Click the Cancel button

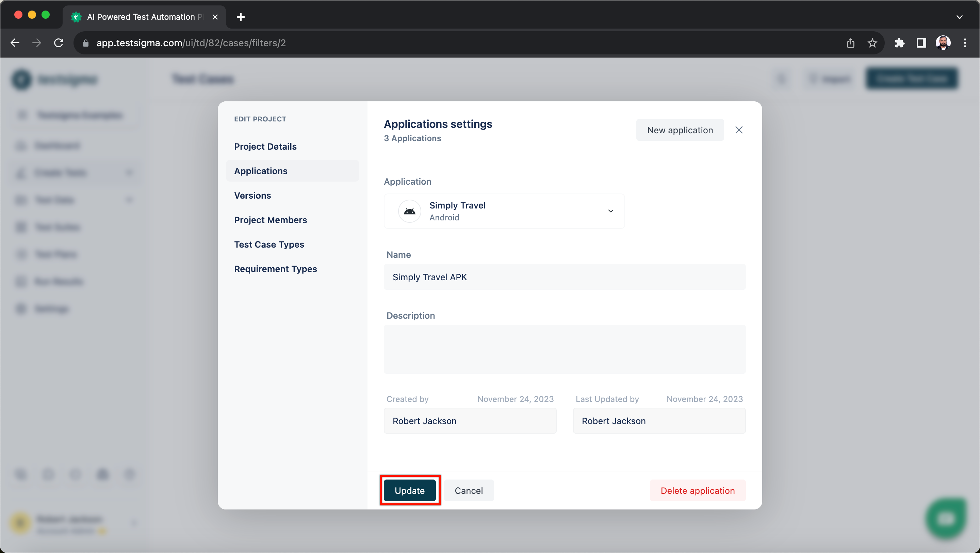click(x=469, y=490)
